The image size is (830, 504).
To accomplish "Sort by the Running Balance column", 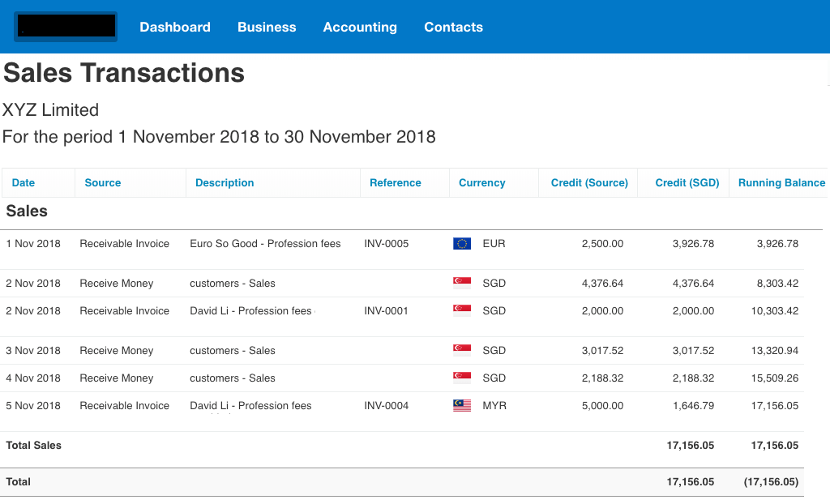I will (x=781, y=182).
